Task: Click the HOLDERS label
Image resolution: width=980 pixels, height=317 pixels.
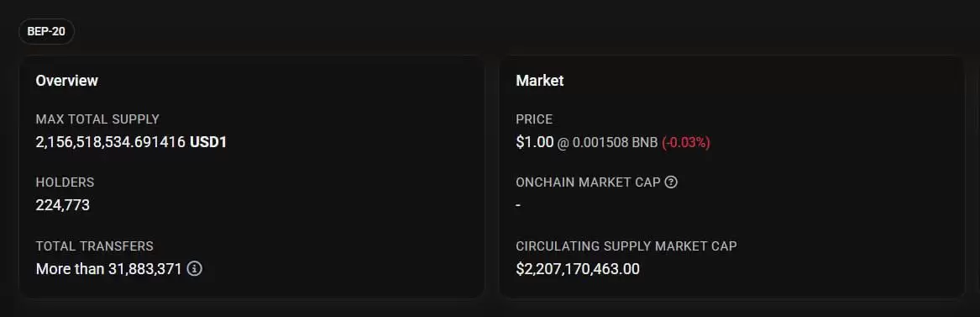Action: tap(65, 182)
